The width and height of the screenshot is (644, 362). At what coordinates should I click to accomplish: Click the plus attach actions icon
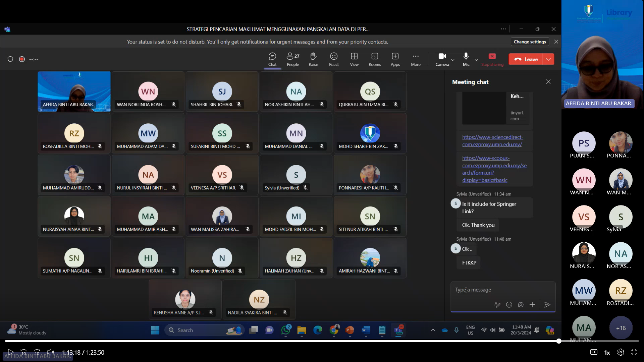point(532,305)
